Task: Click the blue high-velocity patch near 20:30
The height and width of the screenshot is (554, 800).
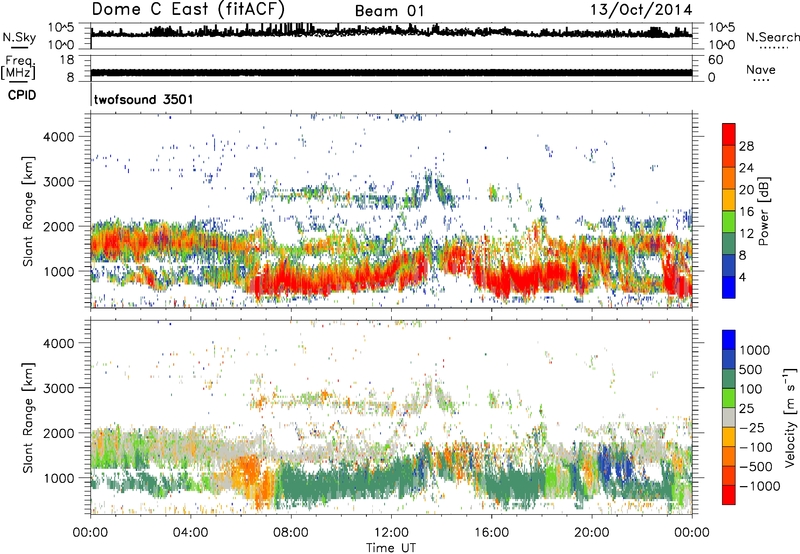Action: point(615,464)
